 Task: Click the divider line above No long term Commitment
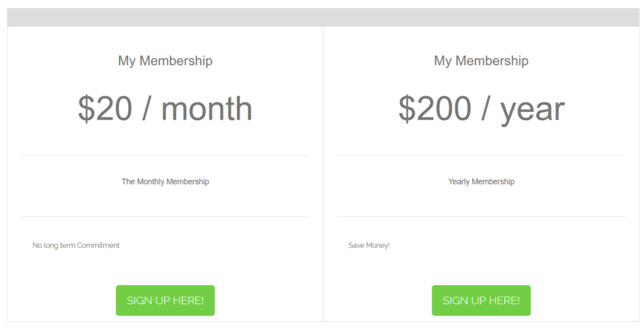click(165, 216)
